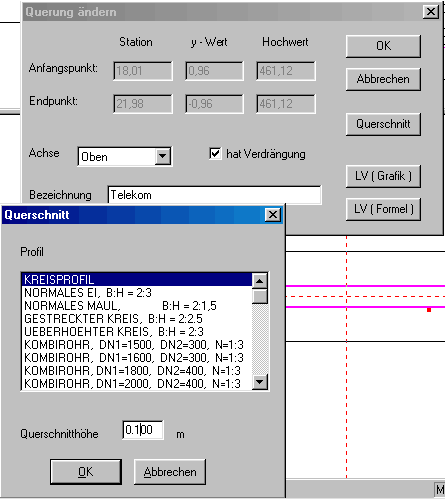The height and width of the screenshot is (500, 446).
Task: Click the red square marker in drawing
Action: click(x=429, y=310)
